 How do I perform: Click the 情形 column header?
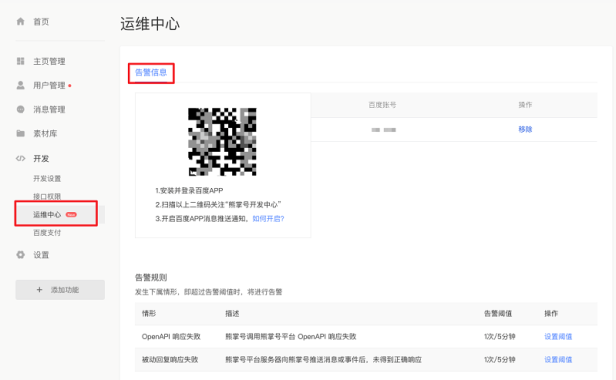[149, 314]
